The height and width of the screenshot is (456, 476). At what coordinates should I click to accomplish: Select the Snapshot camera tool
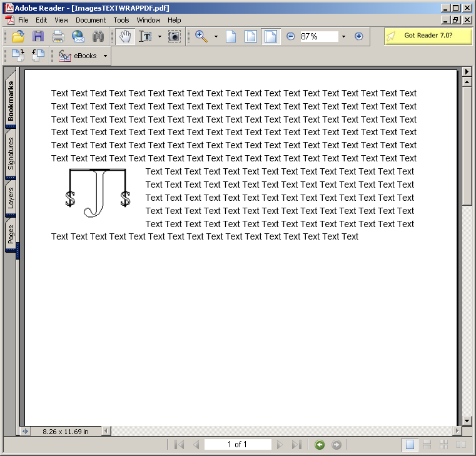pos(175,37)
